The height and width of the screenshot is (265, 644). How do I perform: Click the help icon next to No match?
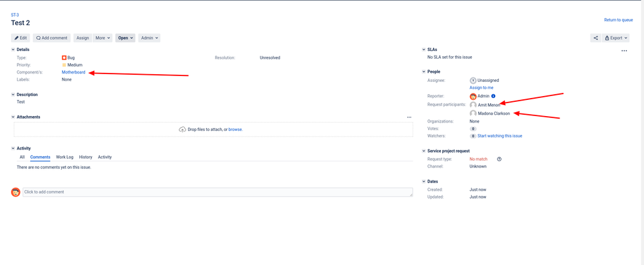click(500, 159)
